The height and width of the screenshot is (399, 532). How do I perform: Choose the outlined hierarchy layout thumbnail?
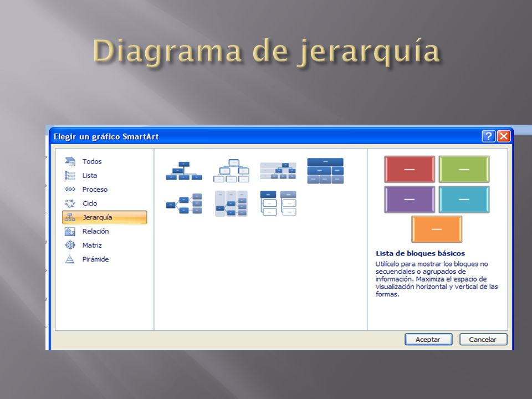pyautogui.click(x=231, y=171)
